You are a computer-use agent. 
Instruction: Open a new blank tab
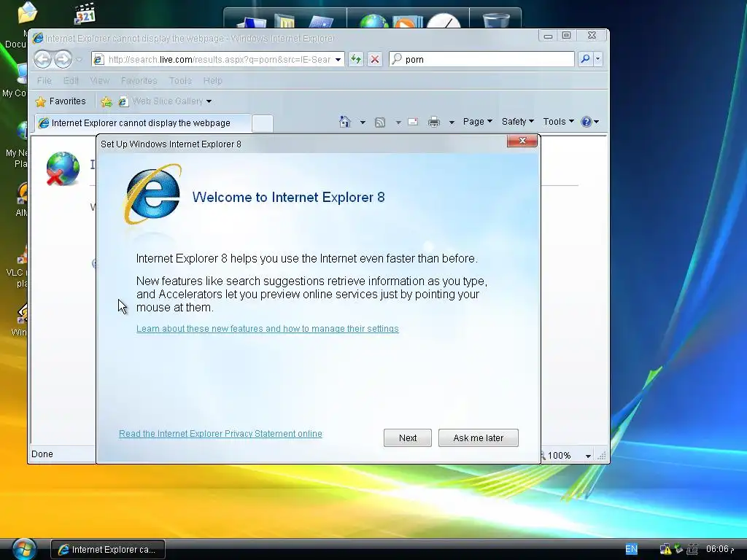point(262,123)
